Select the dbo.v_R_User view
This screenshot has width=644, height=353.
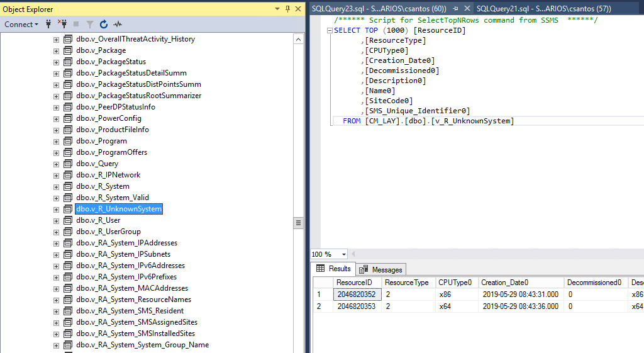98,220
